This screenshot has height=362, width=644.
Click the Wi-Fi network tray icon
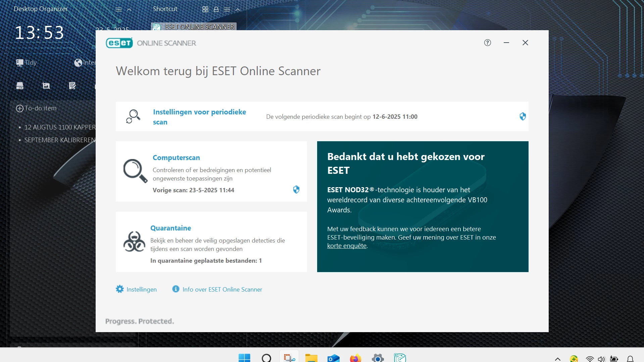click(590, 359)
